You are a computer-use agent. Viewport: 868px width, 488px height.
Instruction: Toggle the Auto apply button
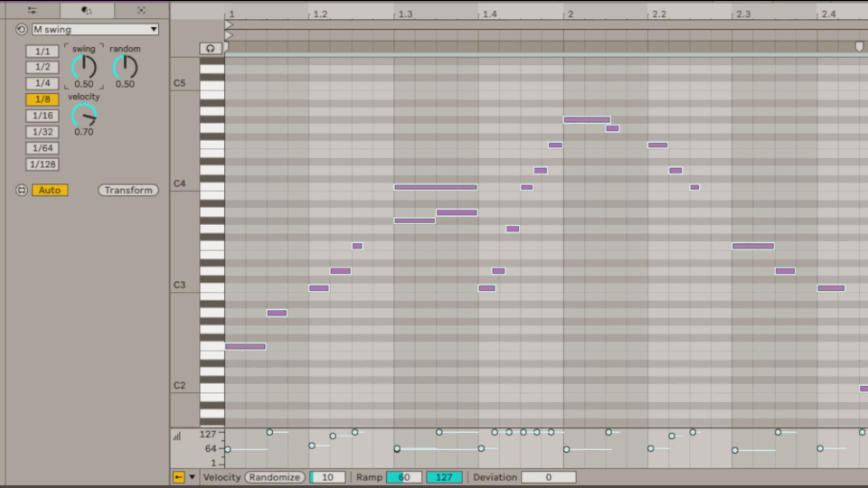[50, 190]
